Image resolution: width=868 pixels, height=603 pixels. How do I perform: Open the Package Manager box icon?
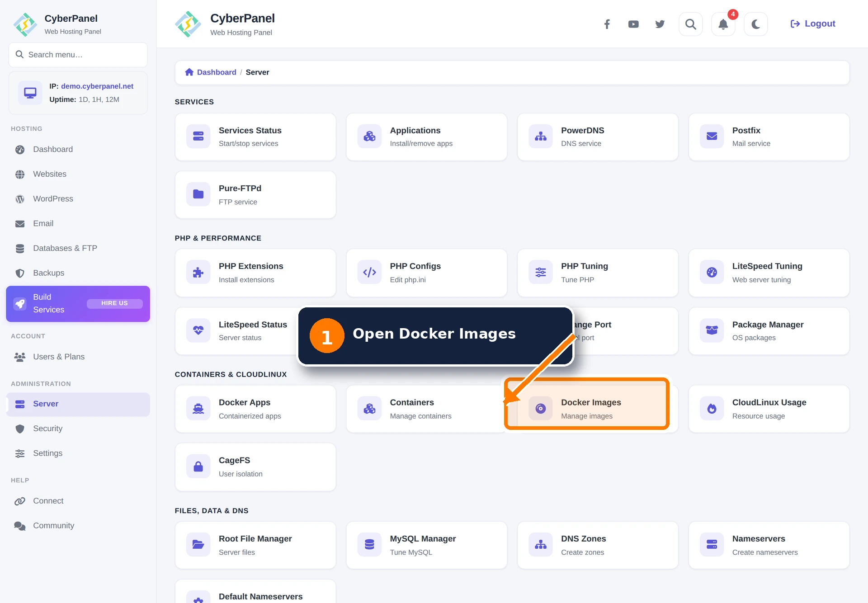[x=712, y=330]
